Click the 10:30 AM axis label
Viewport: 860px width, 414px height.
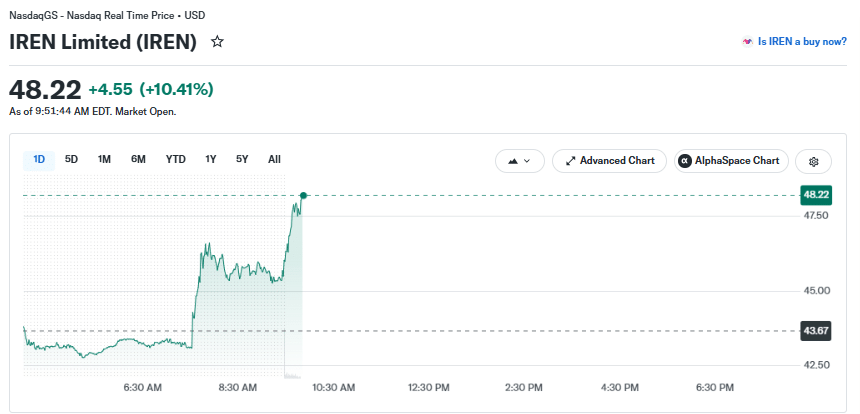pos(333,388)
